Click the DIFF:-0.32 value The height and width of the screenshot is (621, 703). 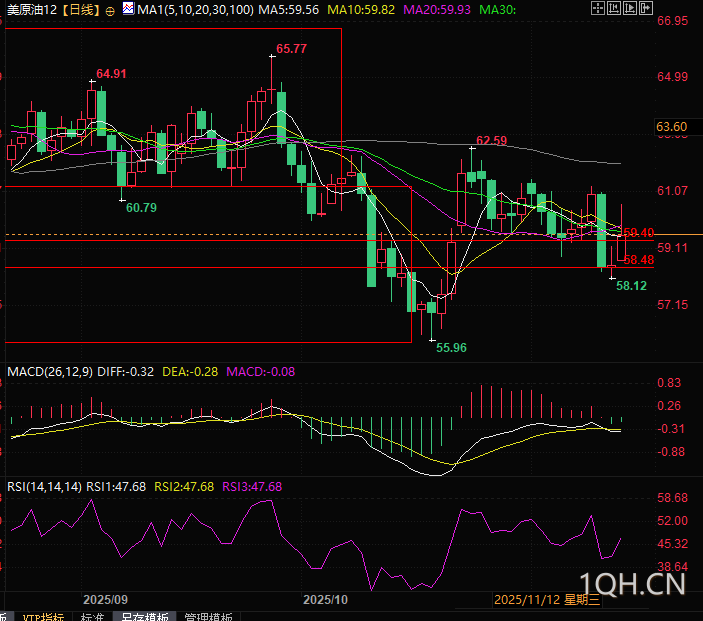[x=126, y=372]
